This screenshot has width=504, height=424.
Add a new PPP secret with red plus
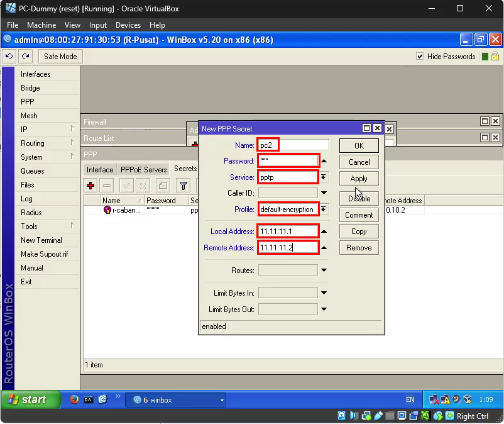90,186
